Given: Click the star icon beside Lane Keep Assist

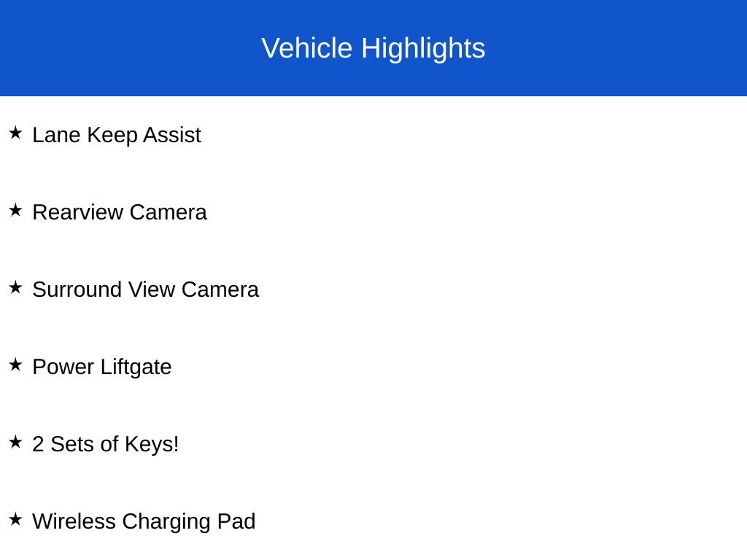Looking at the screenshot, I should point(15,133).
